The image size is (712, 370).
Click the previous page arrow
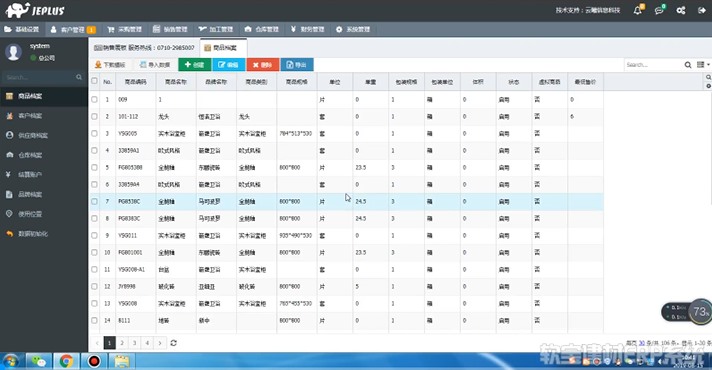point(97,343)
